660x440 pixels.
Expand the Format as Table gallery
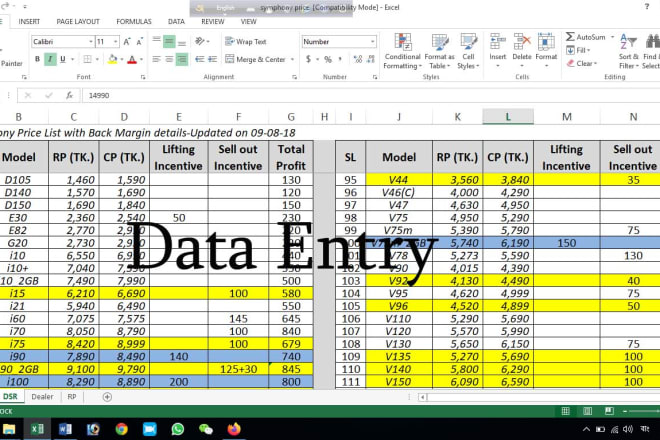(x=439, y=51)
